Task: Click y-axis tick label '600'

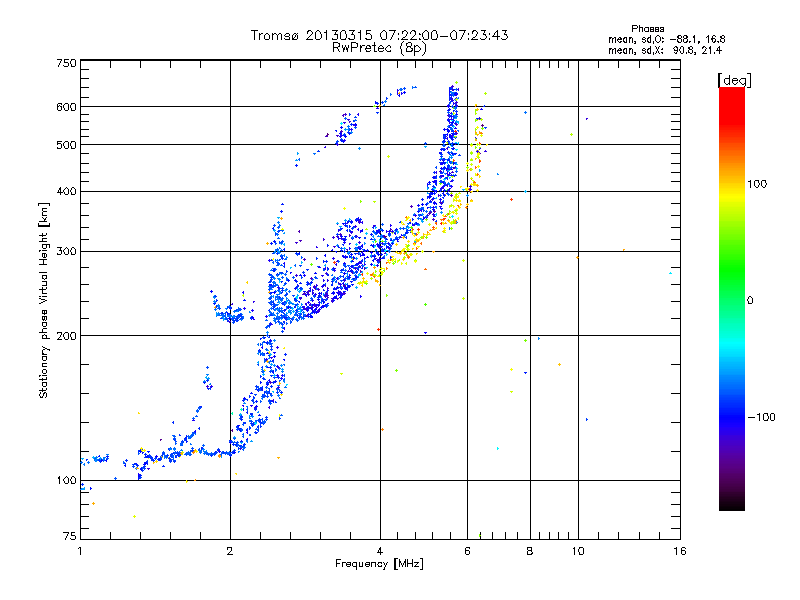Action: pyautogui.click(x=66, y=107)
